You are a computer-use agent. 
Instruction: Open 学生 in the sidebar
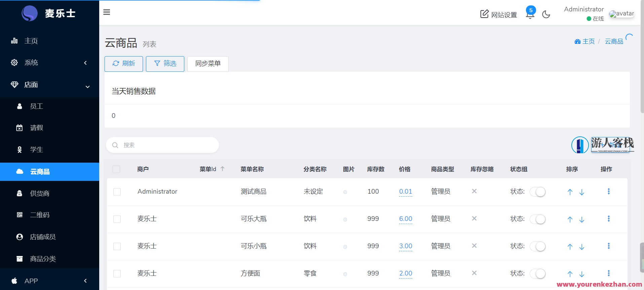(49, 150)
